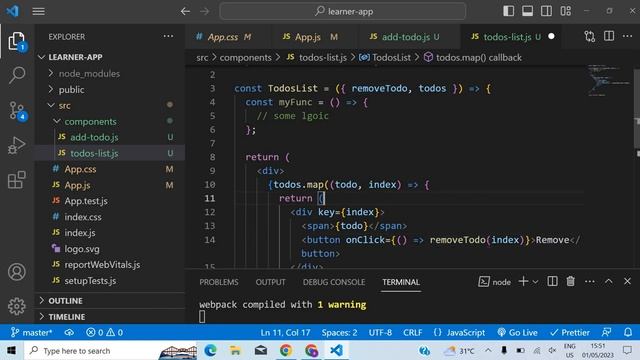Switch to the PROBLEMS panel tab
640x360 pixels.
[x=219, y=282]
